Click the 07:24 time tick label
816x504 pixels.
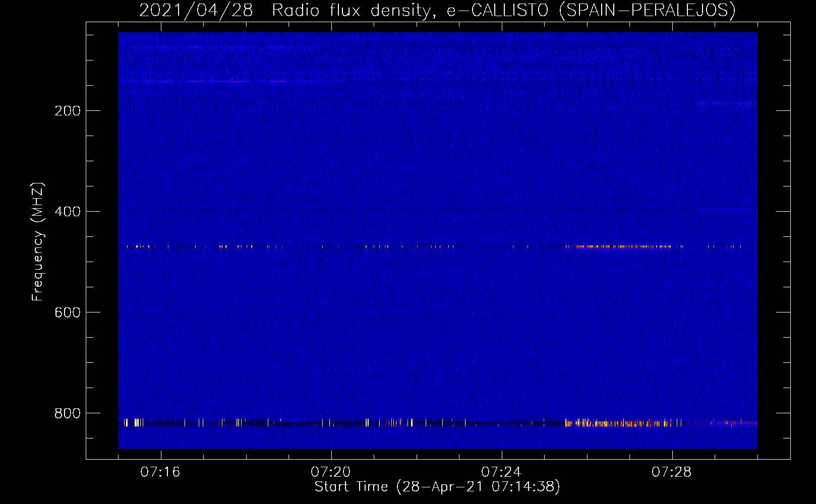[501, 472]
